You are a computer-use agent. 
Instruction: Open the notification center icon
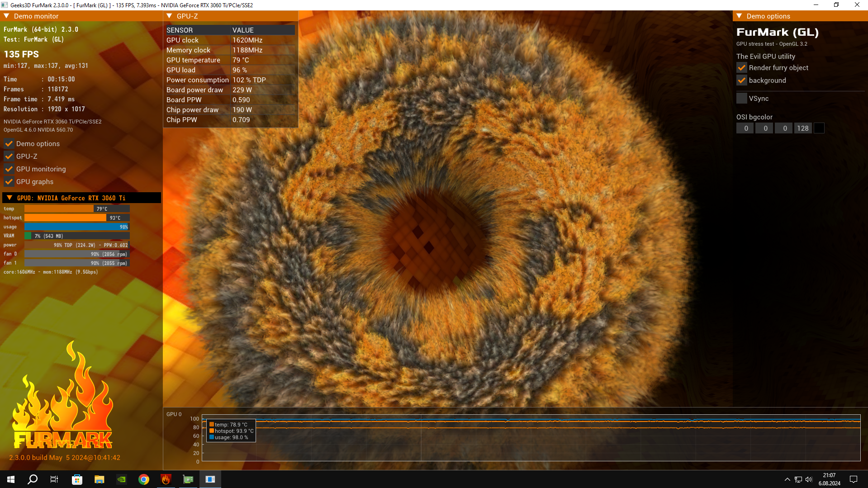pyautogui.click(x=854, y=479)
